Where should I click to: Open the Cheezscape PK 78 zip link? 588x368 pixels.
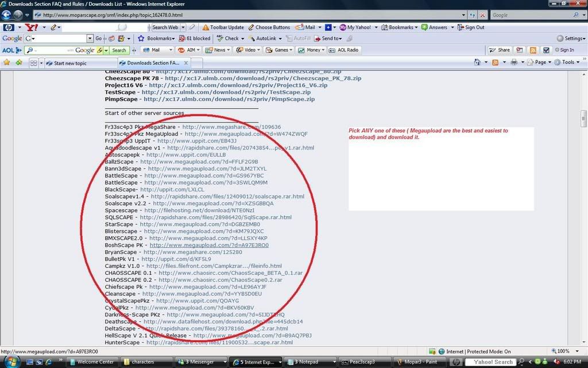[x=263, y=78]
